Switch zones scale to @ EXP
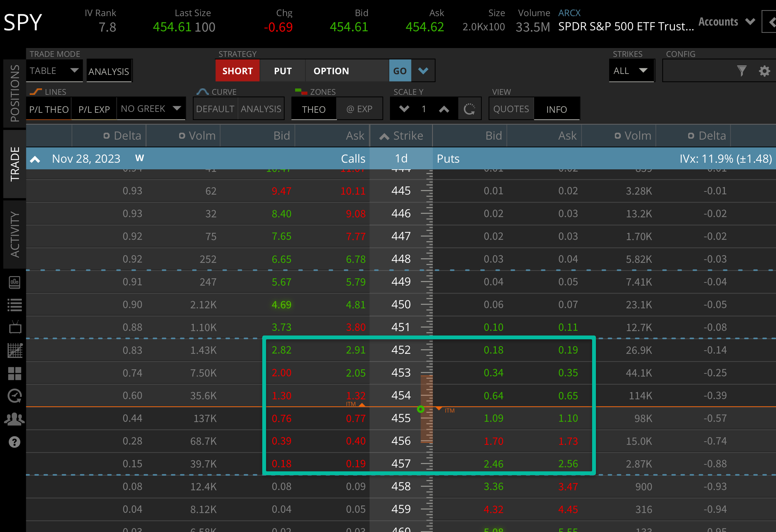 point(360,109)
